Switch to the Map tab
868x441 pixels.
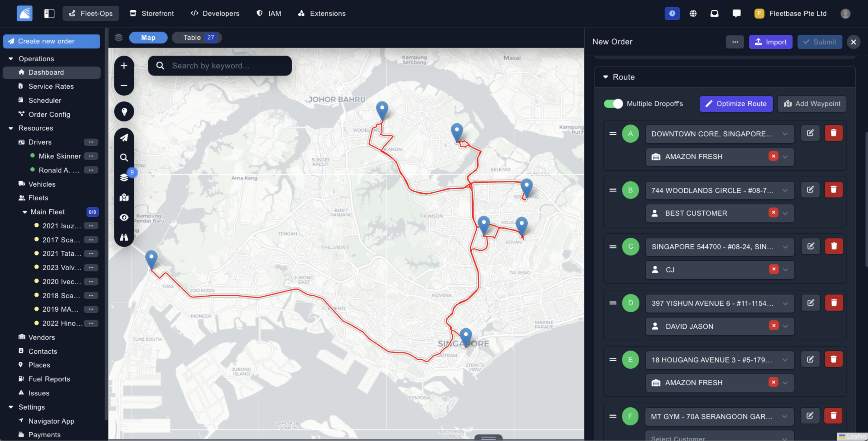point(148,37)
